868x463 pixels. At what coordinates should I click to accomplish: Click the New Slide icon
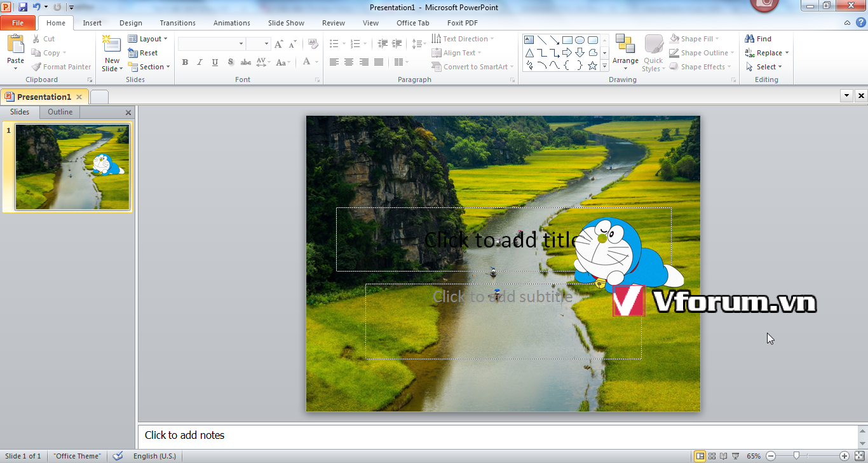[112, 45]
